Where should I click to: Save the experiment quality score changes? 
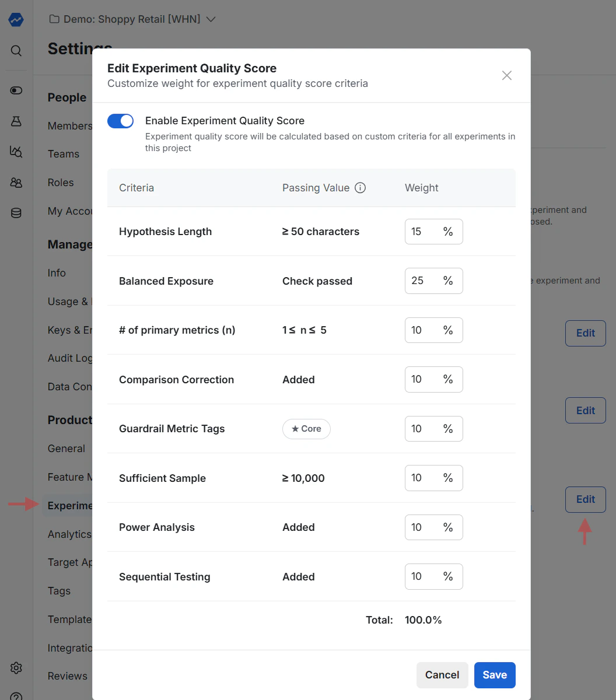495,675
